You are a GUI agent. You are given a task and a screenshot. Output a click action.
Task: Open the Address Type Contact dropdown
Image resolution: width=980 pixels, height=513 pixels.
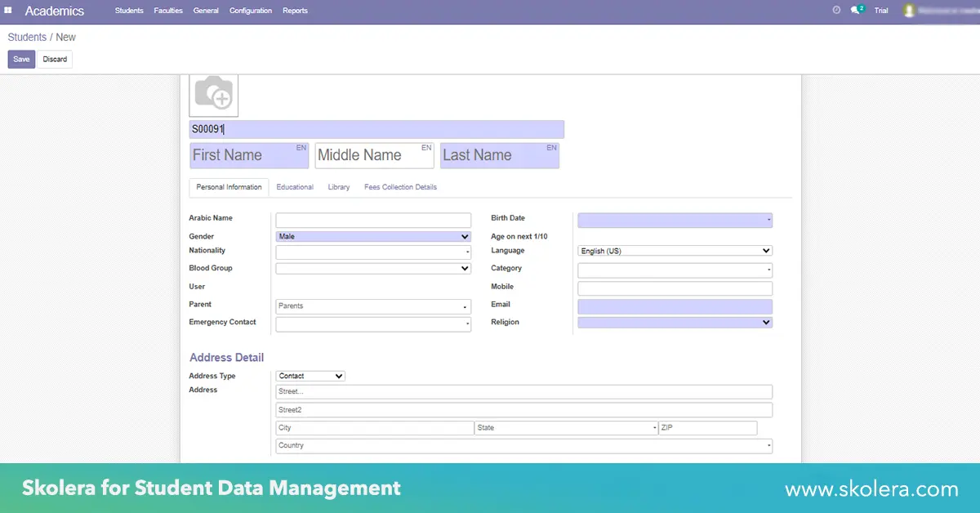(x=310, y=376)
